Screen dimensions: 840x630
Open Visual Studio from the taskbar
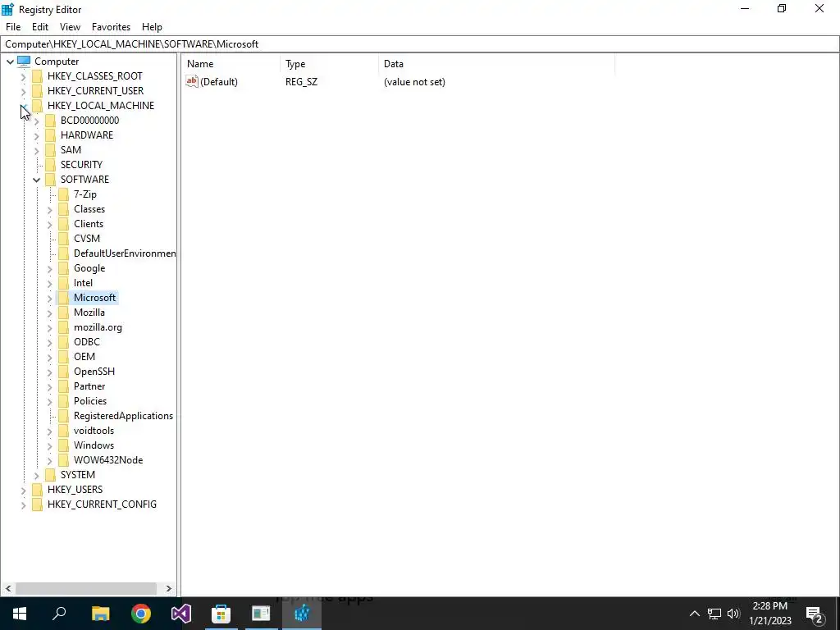tap(181, 614)
